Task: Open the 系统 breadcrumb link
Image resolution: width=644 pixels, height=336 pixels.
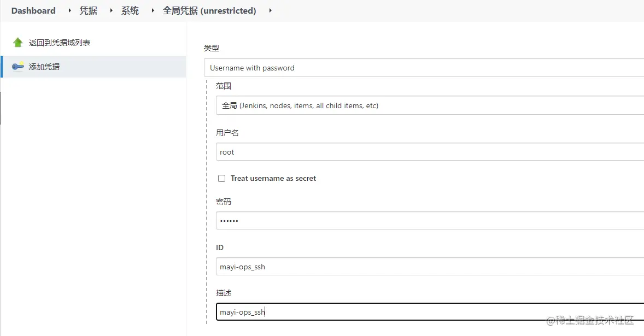Action: (x=130, y=10)
